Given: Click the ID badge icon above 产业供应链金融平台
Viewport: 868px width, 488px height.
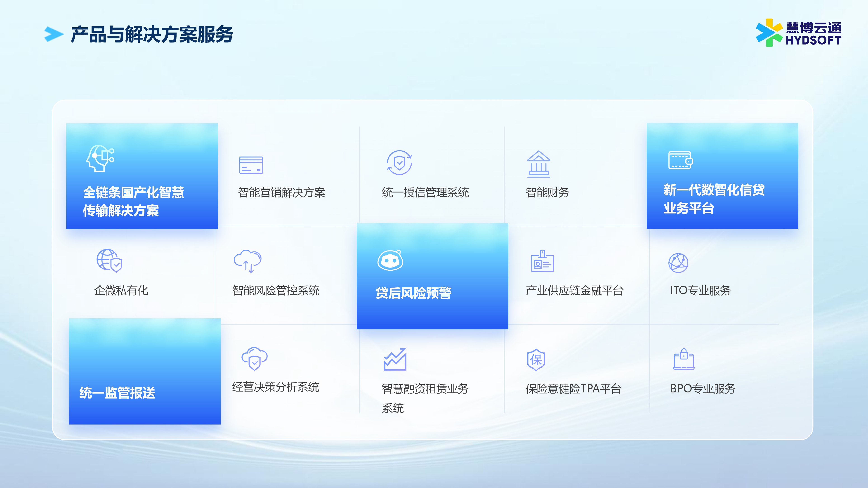Looking at the screenshot, I should (x=542, y=261).
